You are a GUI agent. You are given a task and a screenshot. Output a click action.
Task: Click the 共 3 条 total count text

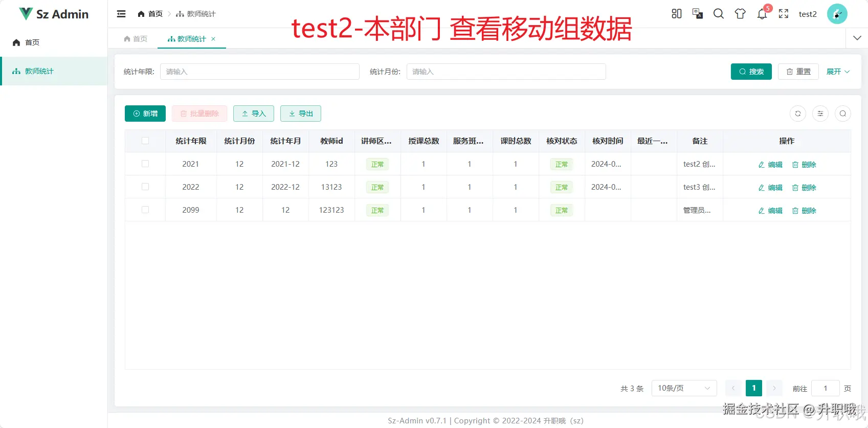pyautogui.click(x=632, y=389)
